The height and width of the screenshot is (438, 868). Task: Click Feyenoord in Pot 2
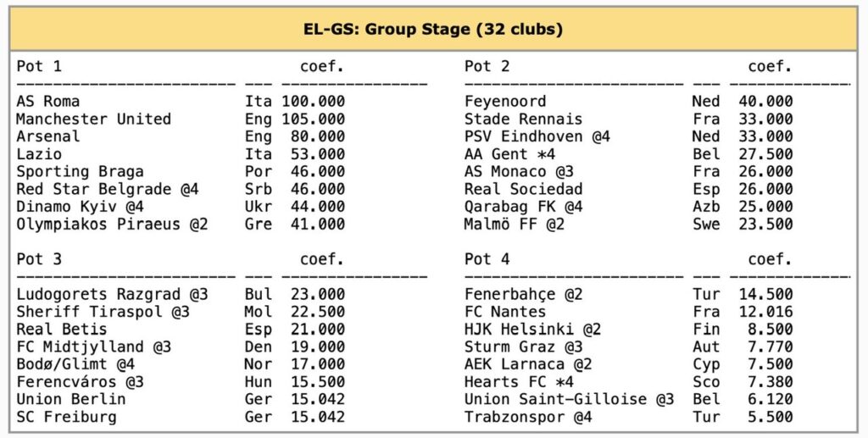pyautogui.click(x=505, y=101)
